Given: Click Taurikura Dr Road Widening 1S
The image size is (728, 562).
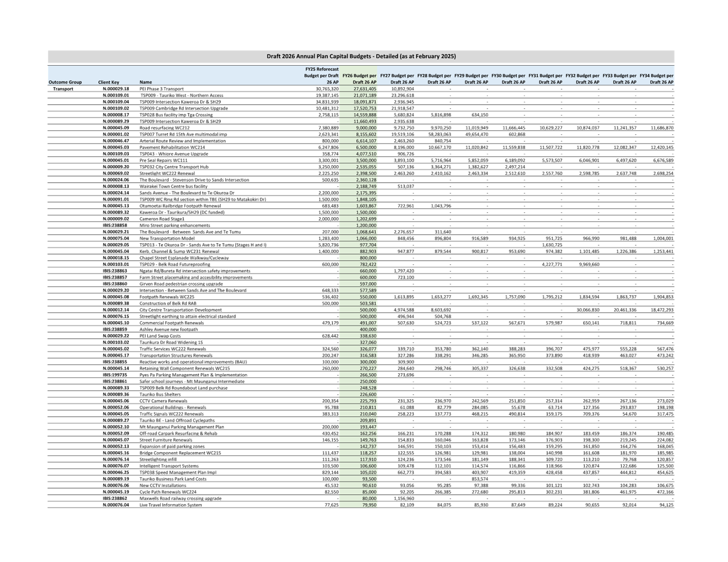Looking at the screenshot, I should [171, 342].
